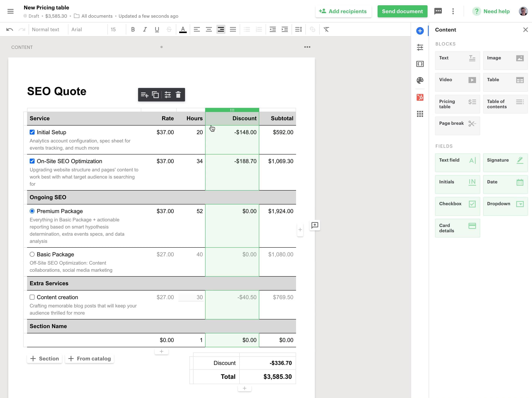Open the chat comments icon
This screenshot has width=532, height=398.
pos(438,11)
